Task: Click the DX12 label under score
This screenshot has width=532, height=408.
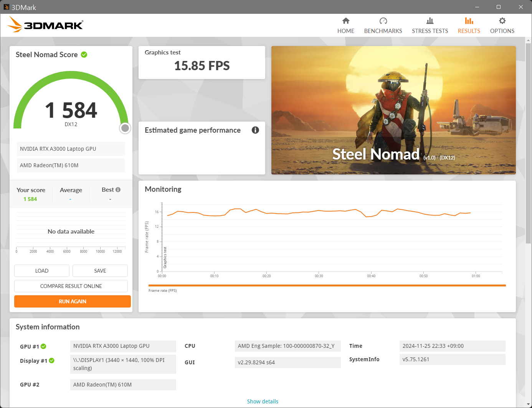Action: click(x=71, y=124)
